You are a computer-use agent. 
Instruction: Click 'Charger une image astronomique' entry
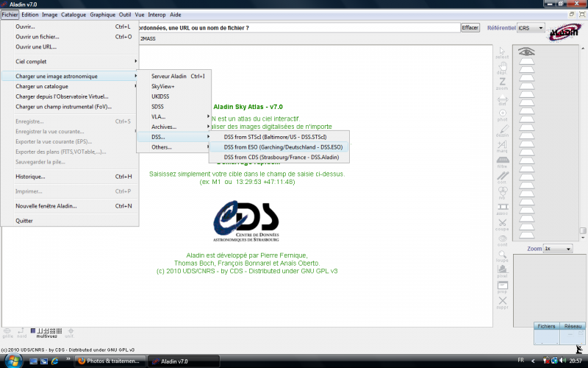pyautogui.click(x=70, y=77)
